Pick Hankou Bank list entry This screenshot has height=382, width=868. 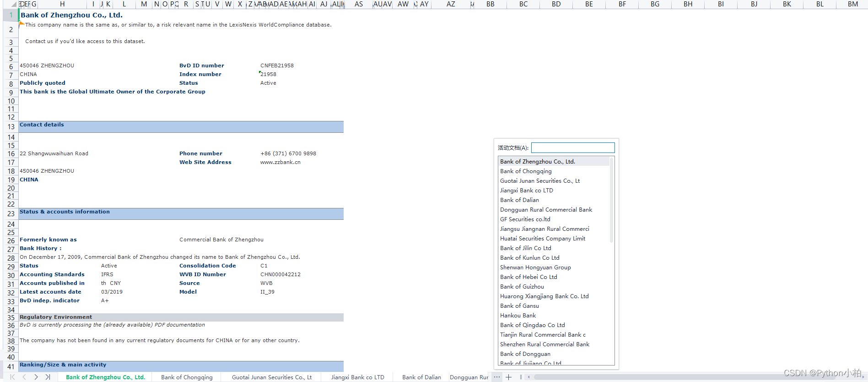click(554, 315)
